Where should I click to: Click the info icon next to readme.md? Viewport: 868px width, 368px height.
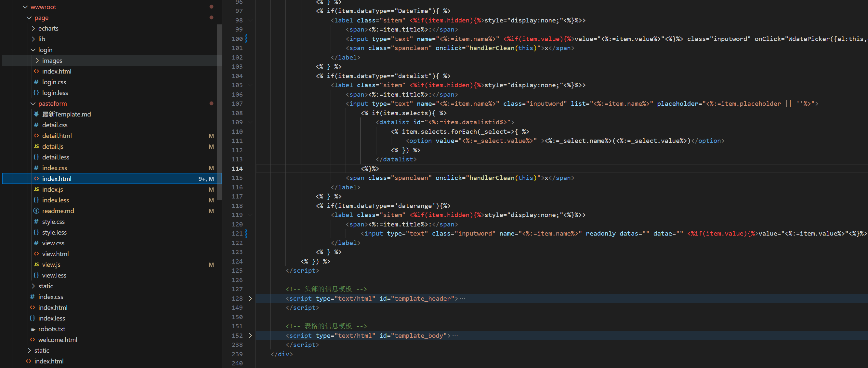36,211
